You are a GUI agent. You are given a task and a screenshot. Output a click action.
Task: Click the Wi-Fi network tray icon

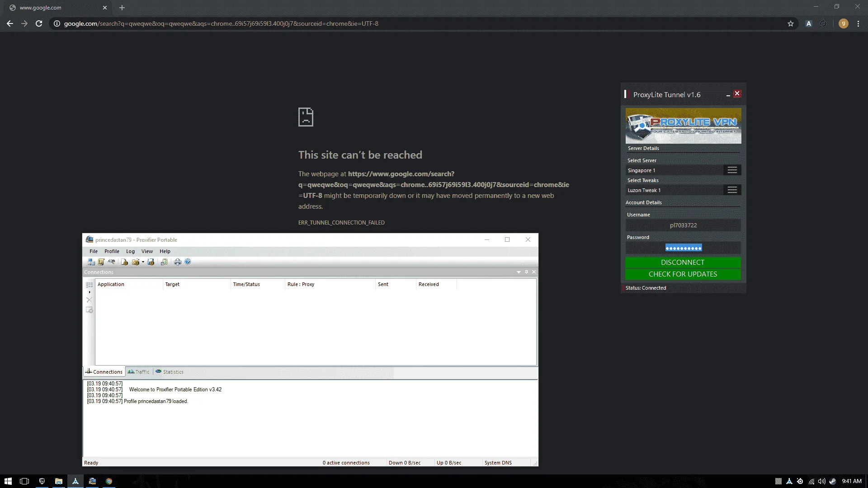(x=811, y=481)
